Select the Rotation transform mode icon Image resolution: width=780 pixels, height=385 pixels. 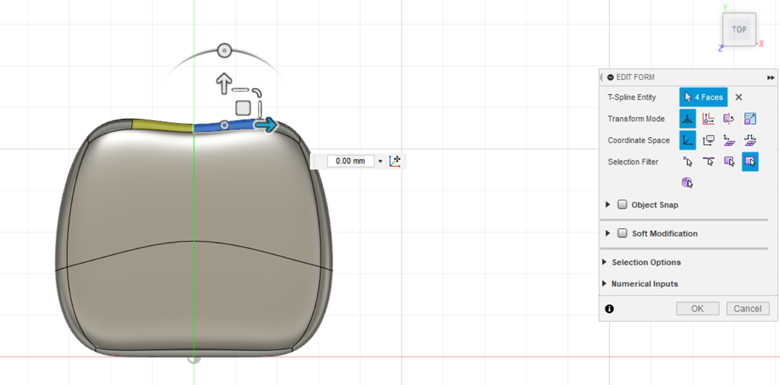click(729, 119)
